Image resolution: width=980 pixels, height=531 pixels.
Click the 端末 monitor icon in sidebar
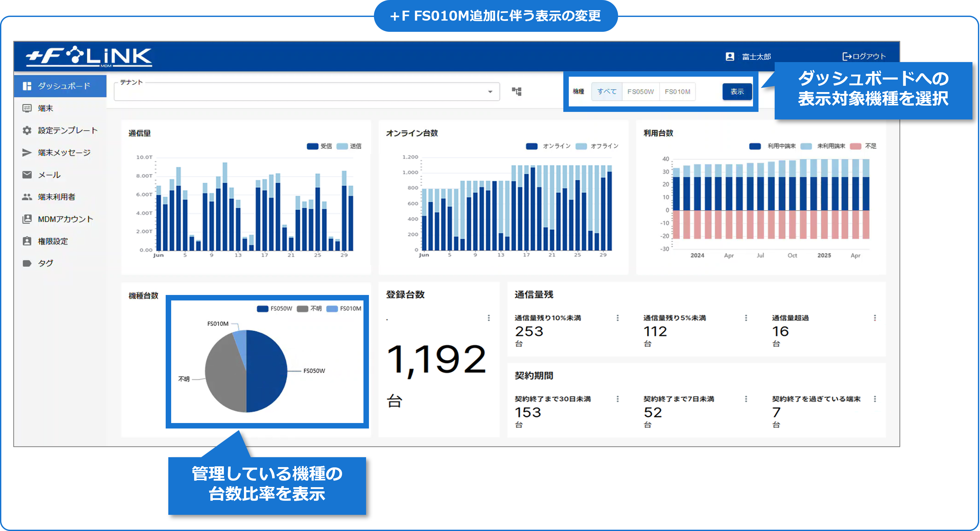tap(27, 108)
